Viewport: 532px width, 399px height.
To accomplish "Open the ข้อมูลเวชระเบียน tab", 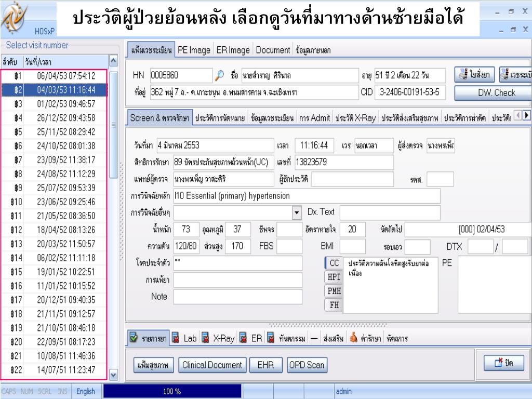I will coord(272,118).
